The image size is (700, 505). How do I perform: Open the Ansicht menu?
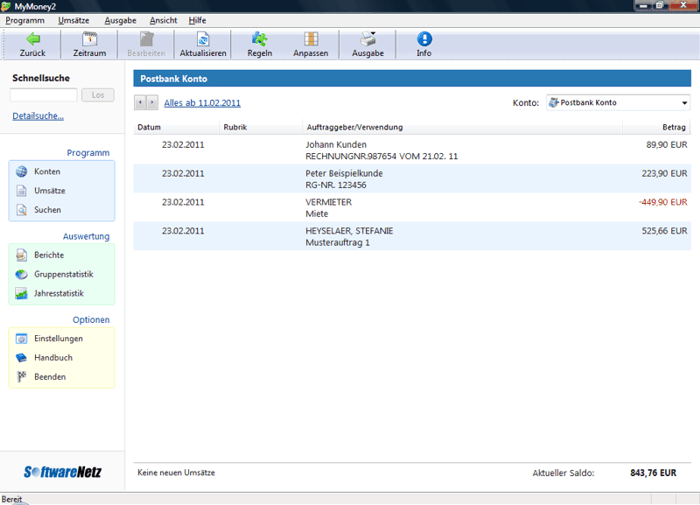[163, 21]
